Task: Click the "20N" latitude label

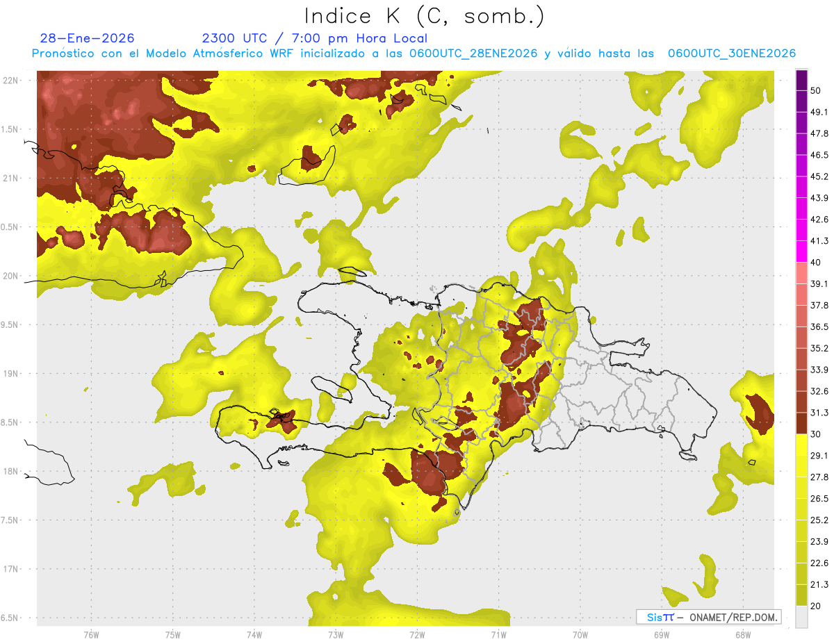Action: tap(12, 276)
